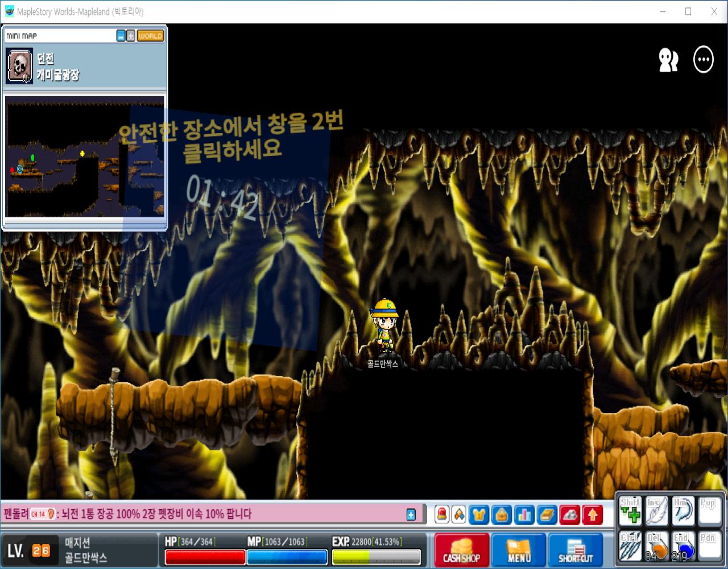
Task: Use the Del quickslot orange potion
Action: [656, 545]
